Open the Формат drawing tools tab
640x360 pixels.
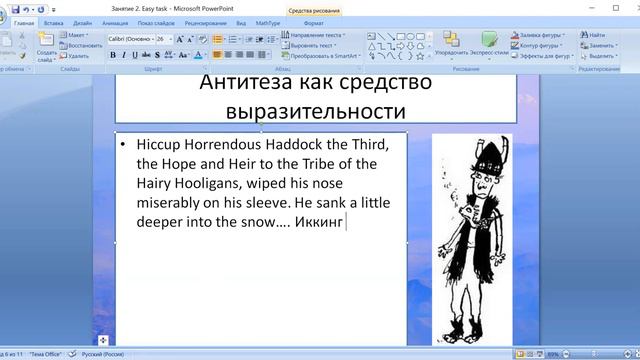point(313,23)
